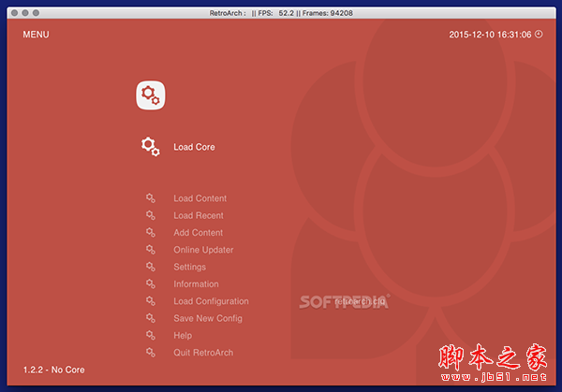Click the gear icon beside Save New Config
The height and width of the screenshot is (392, 562).
coord(151,318)
